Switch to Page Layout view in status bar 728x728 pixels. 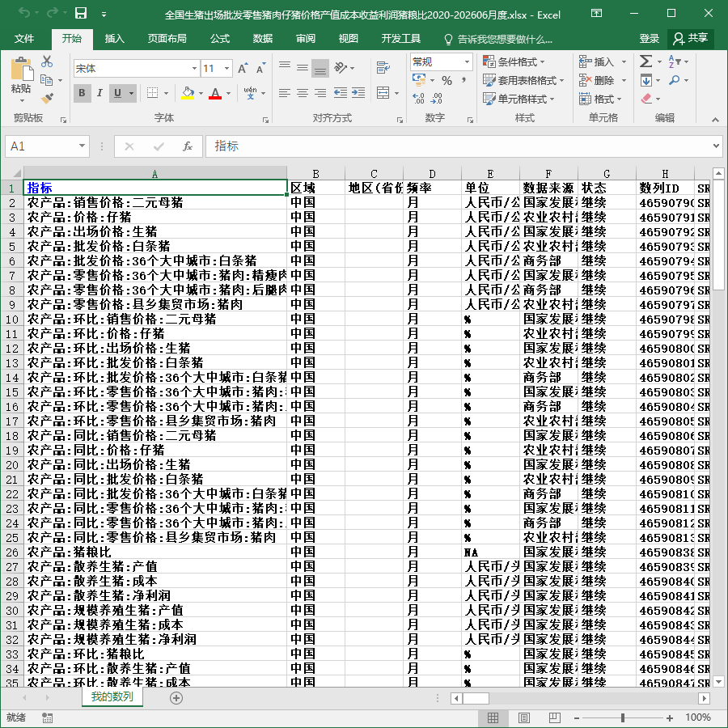524,717
